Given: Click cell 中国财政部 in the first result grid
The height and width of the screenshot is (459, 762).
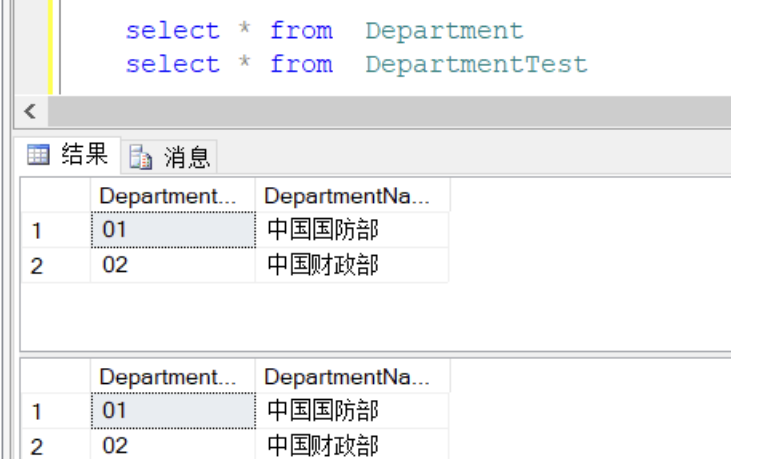Looking at the screenshot, I should coord(351,266).
